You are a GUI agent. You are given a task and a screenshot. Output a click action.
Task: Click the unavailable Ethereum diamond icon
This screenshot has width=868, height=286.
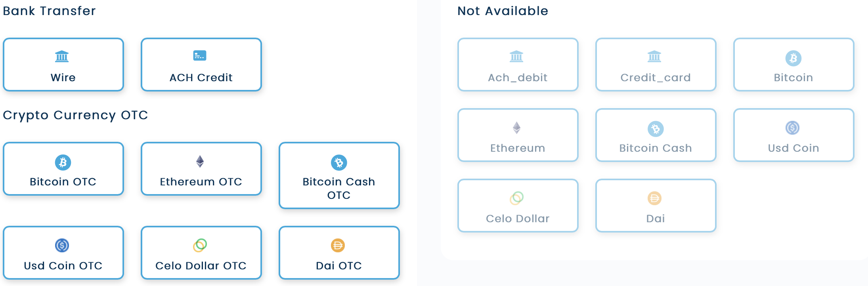tap(516, 128)
